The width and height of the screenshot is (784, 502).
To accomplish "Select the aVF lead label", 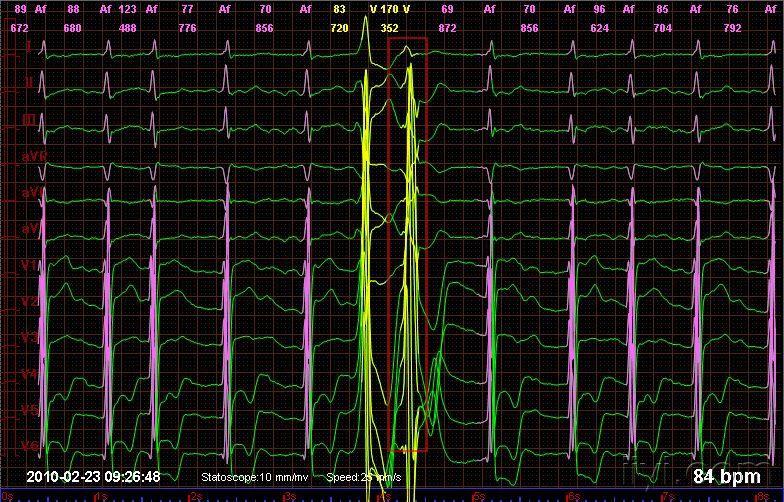I will 32,229.
